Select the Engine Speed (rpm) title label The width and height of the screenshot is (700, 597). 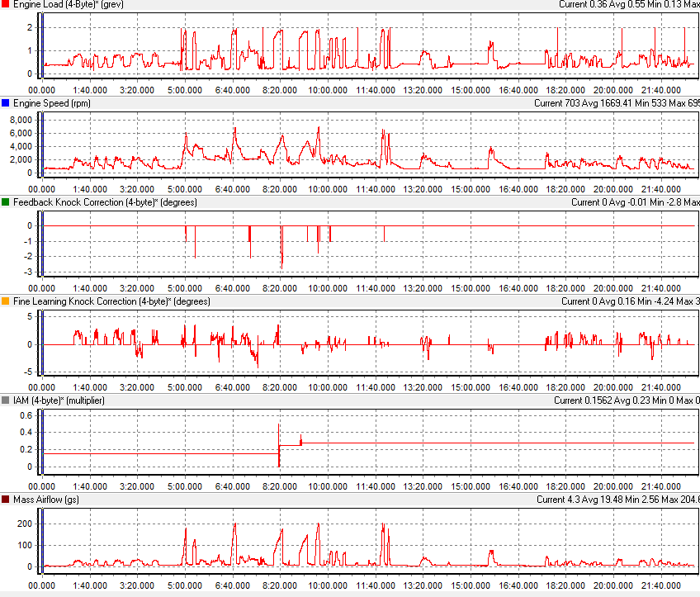pyautogui.click(x=52, y=103)
